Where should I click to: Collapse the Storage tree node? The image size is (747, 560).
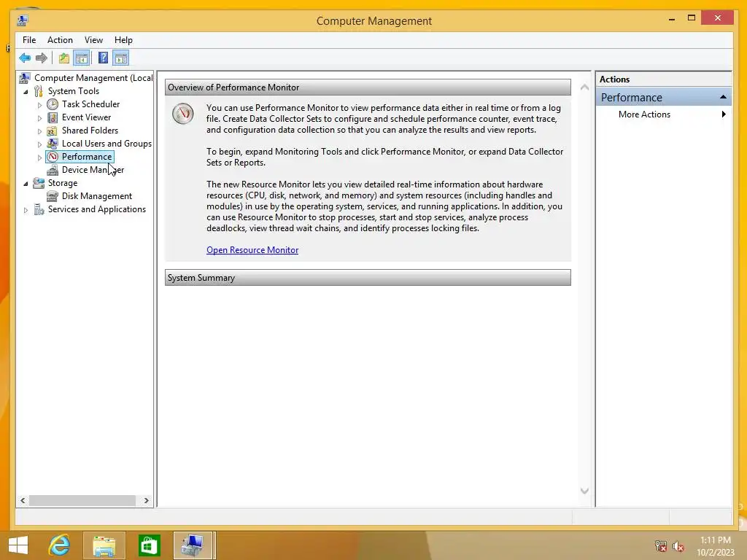click(x=26, y=183)
